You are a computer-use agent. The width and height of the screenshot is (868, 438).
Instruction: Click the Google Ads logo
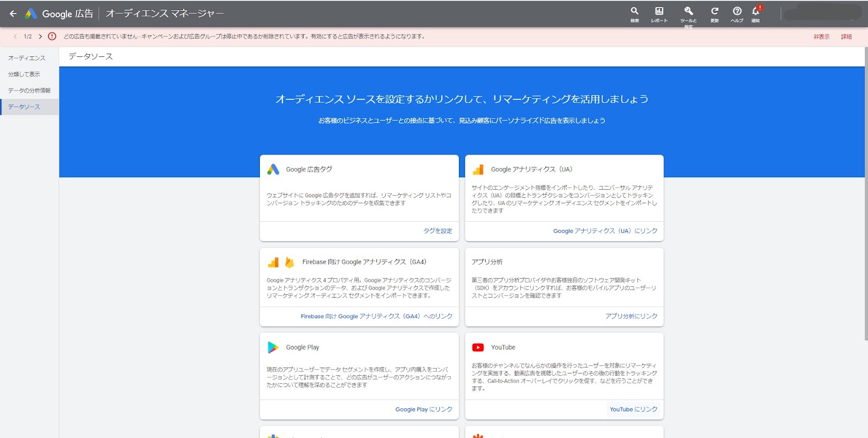31,14
